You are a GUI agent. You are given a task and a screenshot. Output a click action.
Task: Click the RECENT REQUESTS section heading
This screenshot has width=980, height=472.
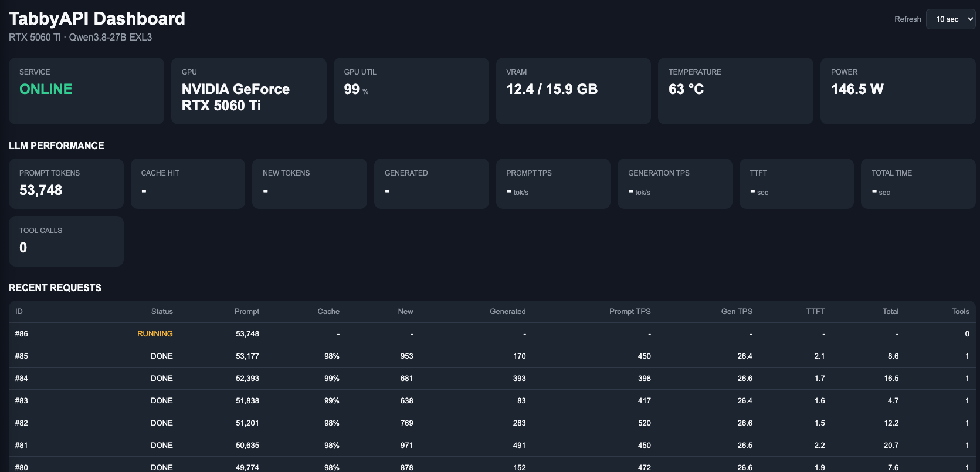click(55, 288)
